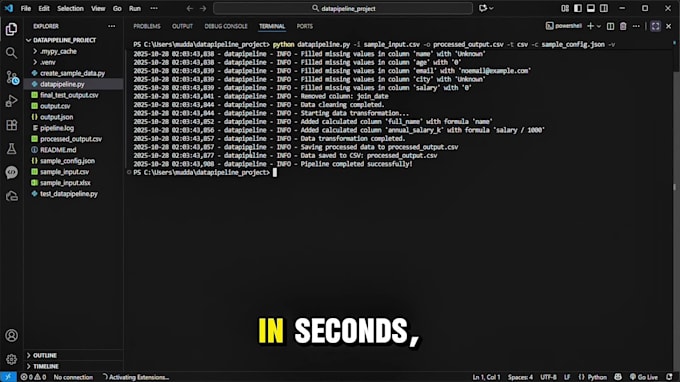
Task: Open the View menu
Action: pyautogui.click(x=98, y=8)
